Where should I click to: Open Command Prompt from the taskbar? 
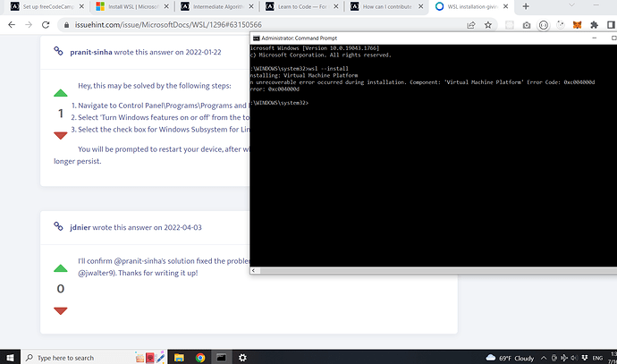click(222, 358)
